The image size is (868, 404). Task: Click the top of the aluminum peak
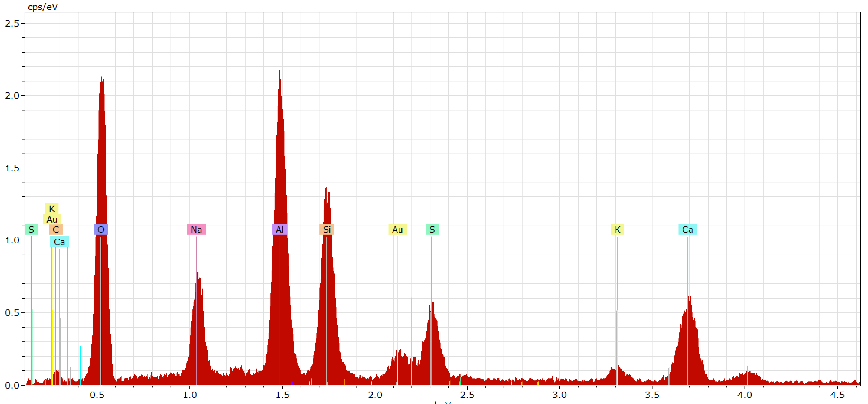(x=279, y=72)
